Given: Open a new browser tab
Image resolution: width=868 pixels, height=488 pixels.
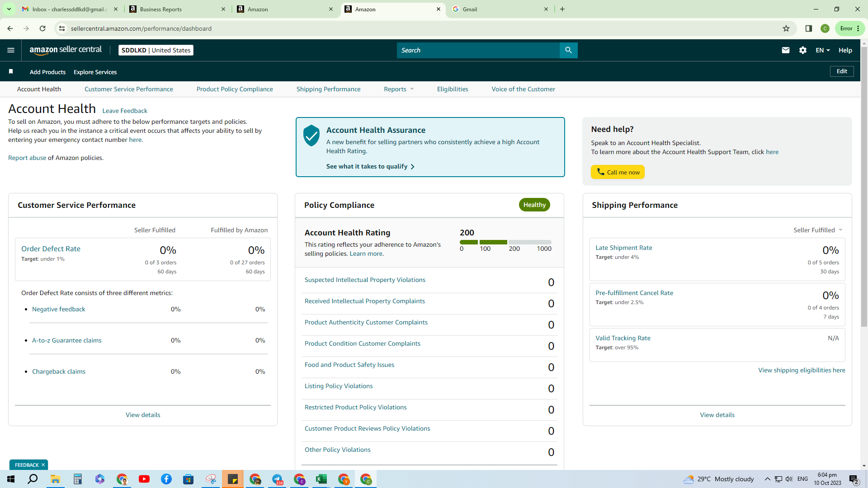Looking at the screenshot, I should tap(562, 9).
